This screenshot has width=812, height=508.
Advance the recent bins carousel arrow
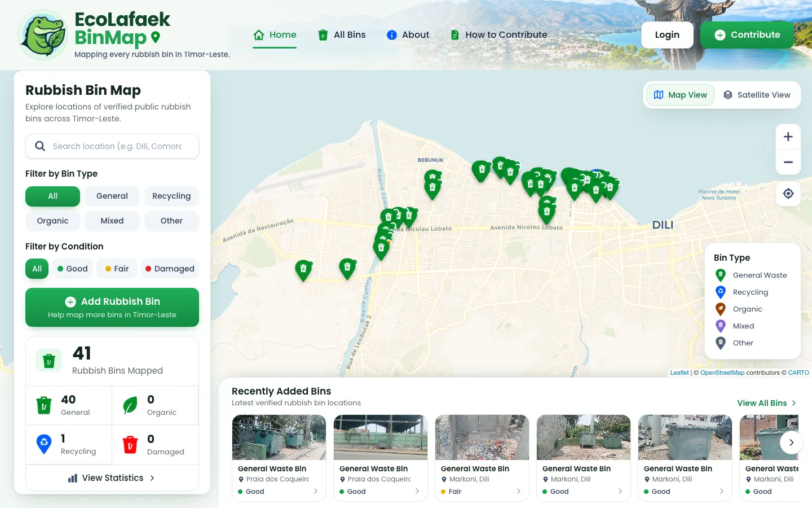(791, 443)
